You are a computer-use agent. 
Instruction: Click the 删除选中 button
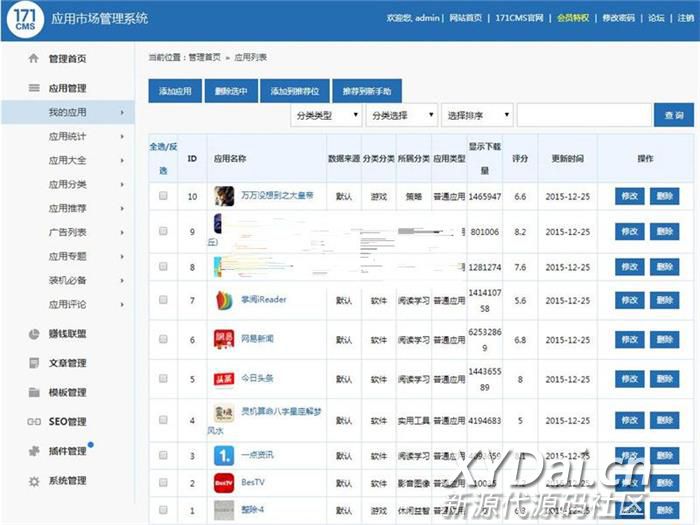pos(231,91)
